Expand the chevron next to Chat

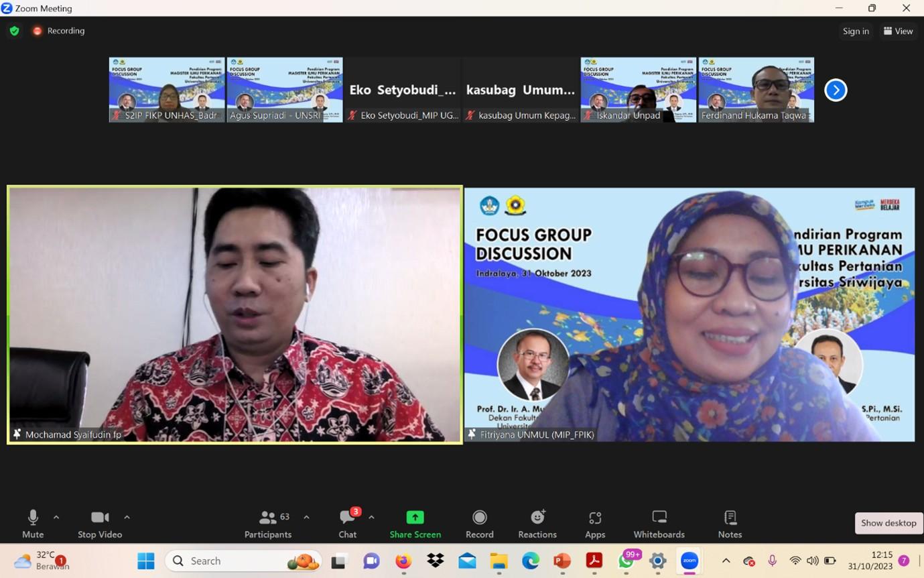371,517
